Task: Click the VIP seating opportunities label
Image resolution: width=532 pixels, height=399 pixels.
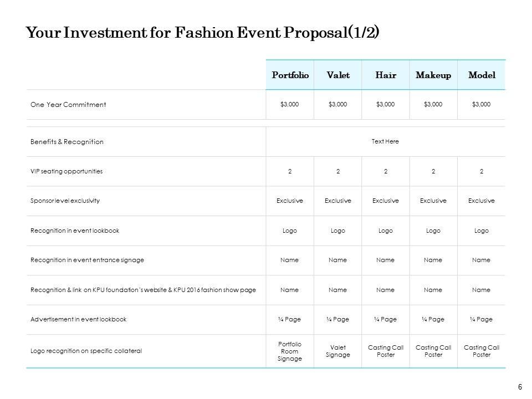Action: (x=66, y=171)
